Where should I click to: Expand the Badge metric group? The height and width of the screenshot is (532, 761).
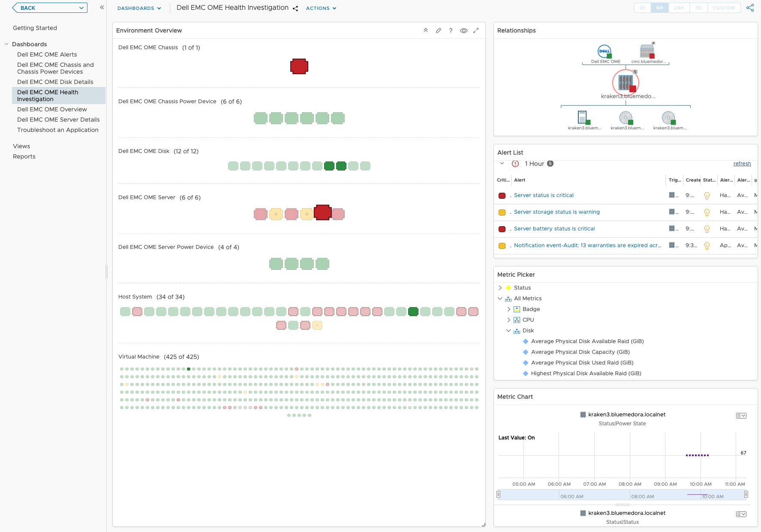(x=509, y=309)
